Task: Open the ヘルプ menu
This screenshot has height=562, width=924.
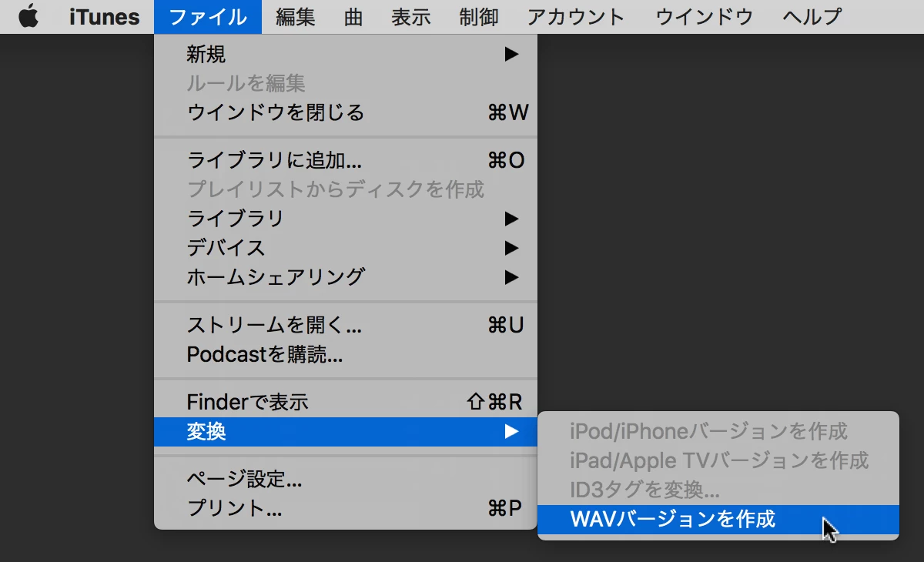Action: [x=812, y=17]
